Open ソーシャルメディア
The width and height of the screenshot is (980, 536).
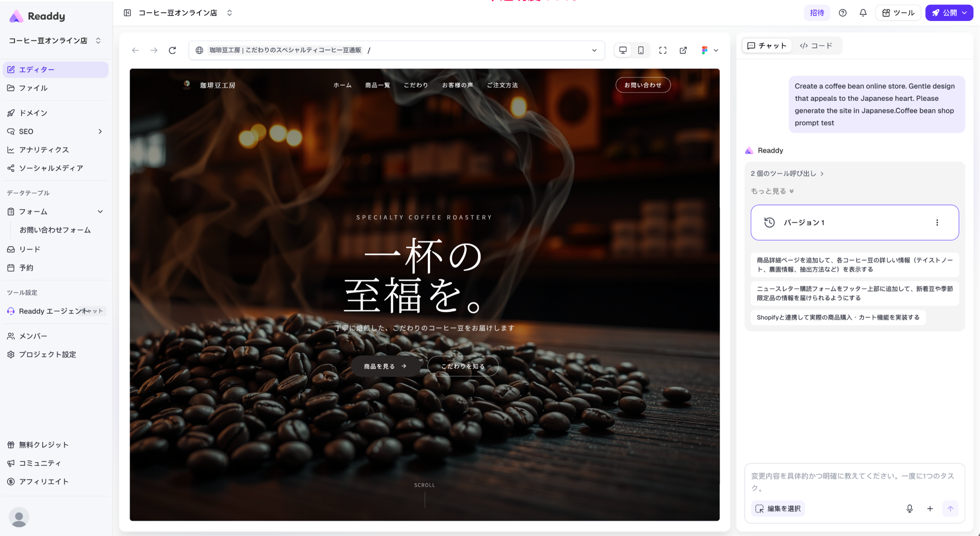click(x=56, y=168)
